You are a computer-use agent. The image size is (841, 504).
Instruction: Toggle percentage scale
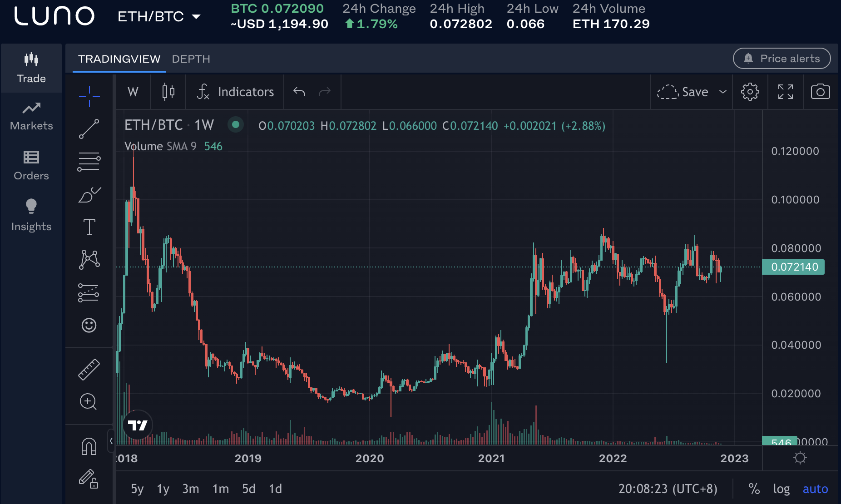pos(754,489)
